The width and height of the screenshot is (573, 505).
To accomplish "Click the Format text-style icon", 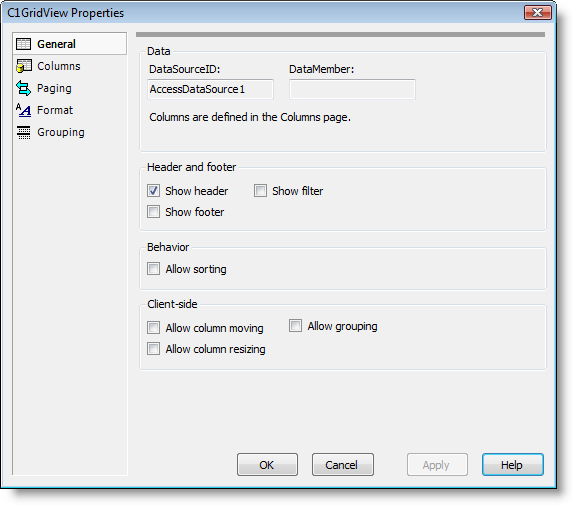I will (24, 110).
